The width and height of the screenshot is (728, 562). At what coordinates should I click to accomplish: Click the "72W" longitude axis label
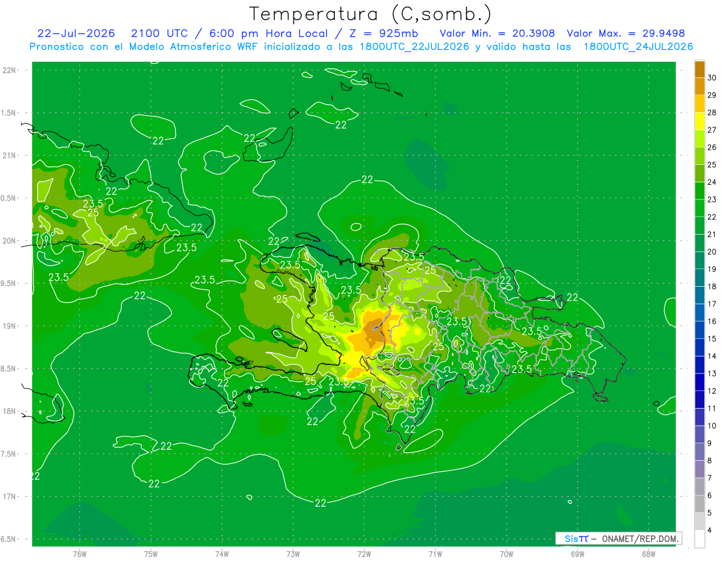click(364, 554)
